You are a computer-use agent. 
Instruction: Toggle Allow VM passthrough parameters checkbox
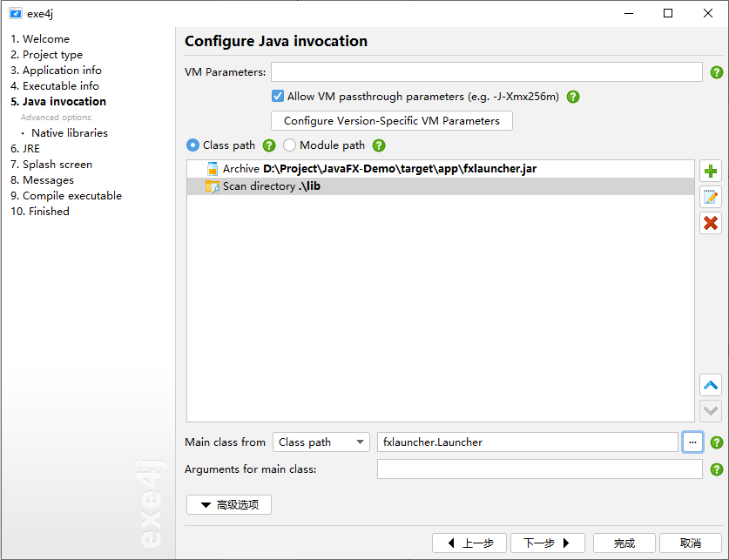[x=278, y=96]
